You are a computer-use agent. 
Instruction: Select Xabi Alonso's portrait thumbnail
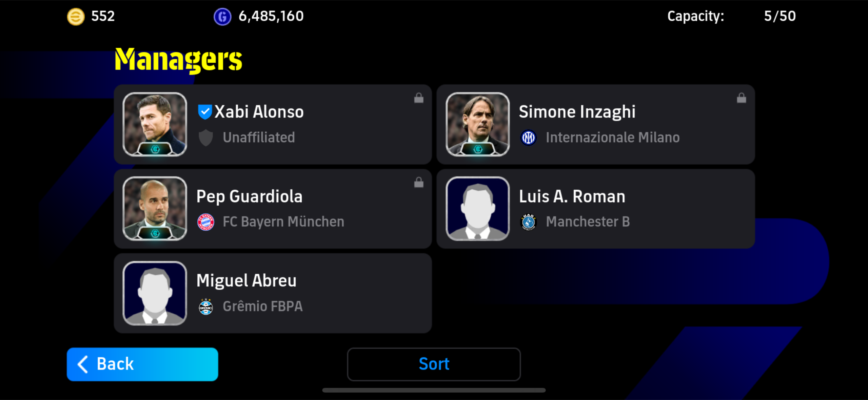pos(155,124)
